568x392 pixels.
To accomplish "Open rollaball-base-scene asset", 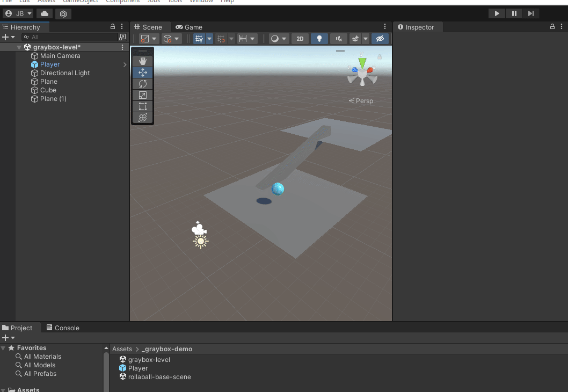I will pos(155,377).
